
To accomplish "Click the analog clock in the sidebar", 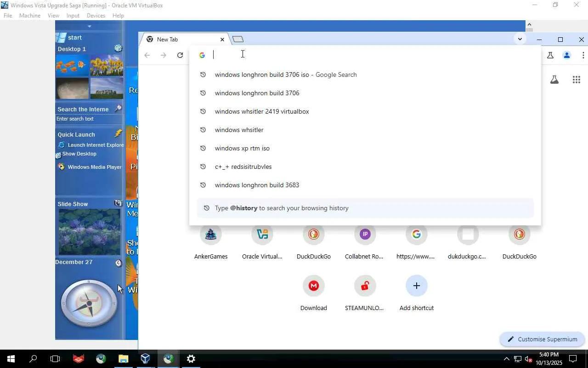I will [89, 304].
